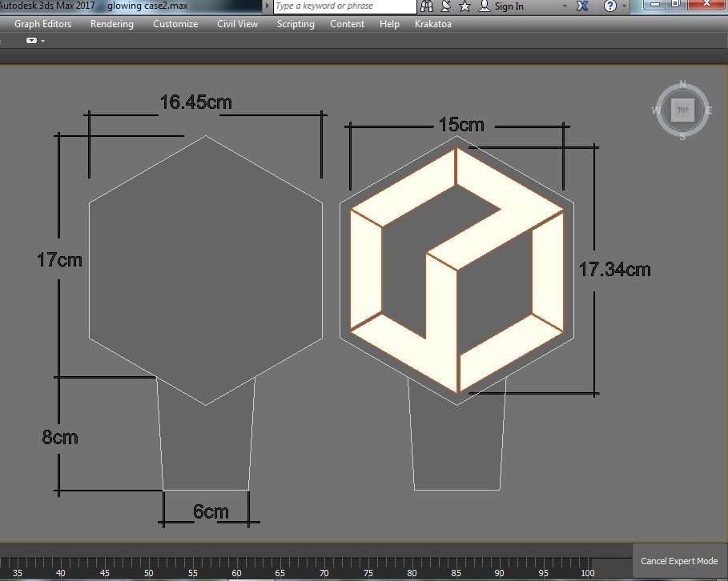Click the Sign In user icon

(485, 6)
